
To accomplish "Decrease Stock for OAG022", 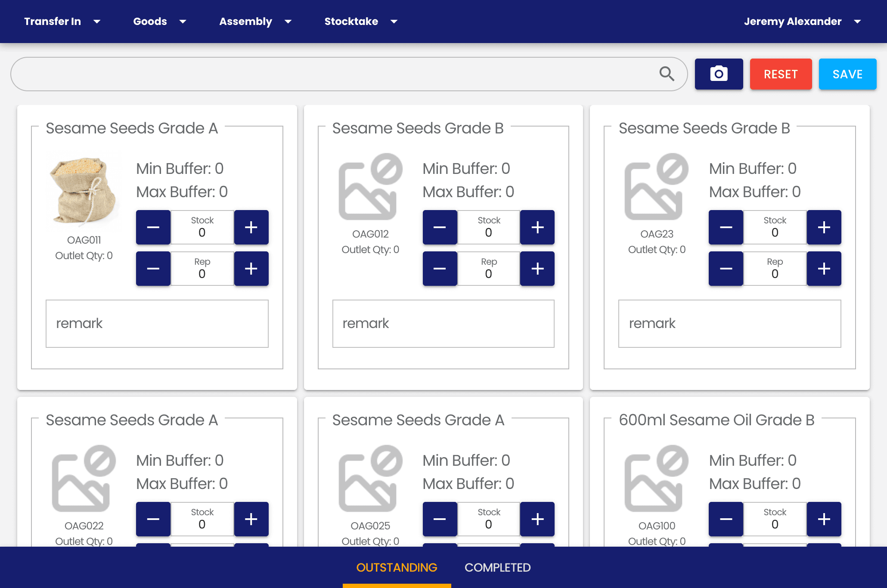I will click(153, 519).
